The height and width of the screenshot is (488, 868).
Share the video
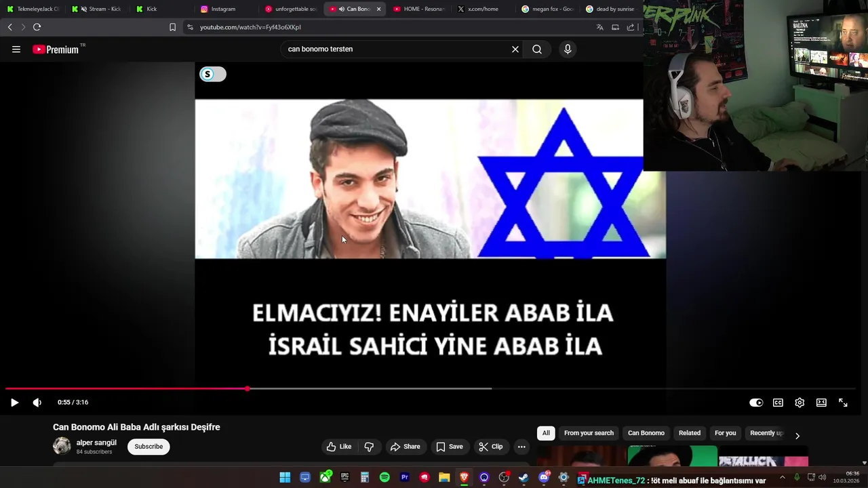tap(406, 447)
